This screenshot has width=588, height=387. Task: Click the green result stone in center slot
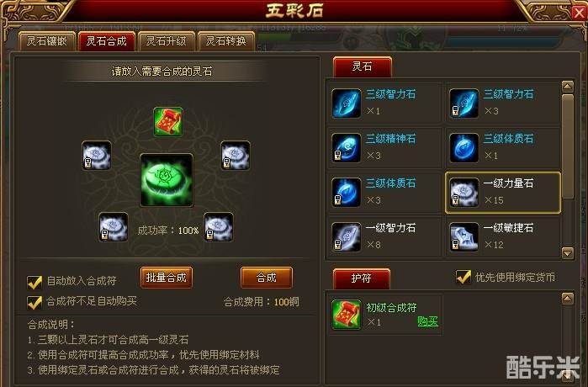pyautogui.click(x=167, y=180)
